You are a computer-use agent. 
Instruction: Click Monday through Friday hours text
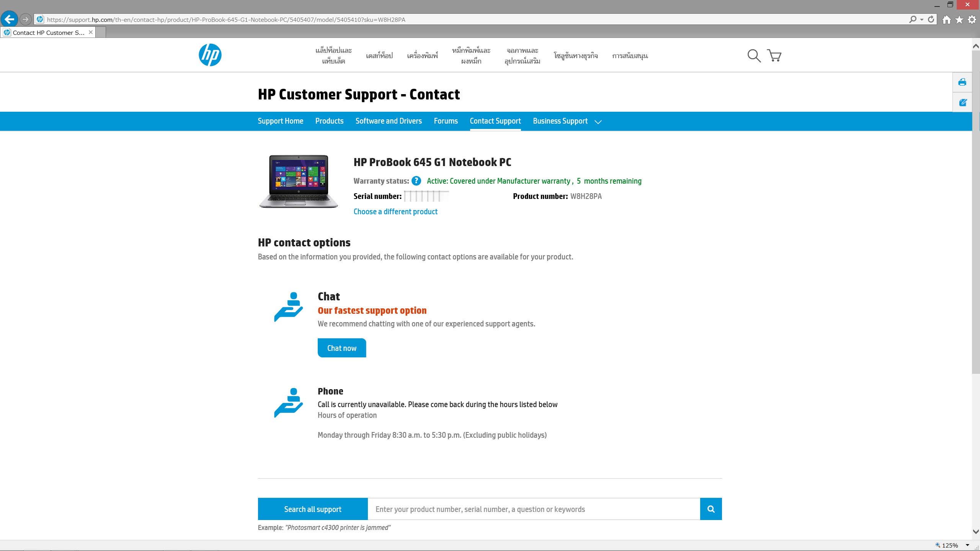(432, 435)
